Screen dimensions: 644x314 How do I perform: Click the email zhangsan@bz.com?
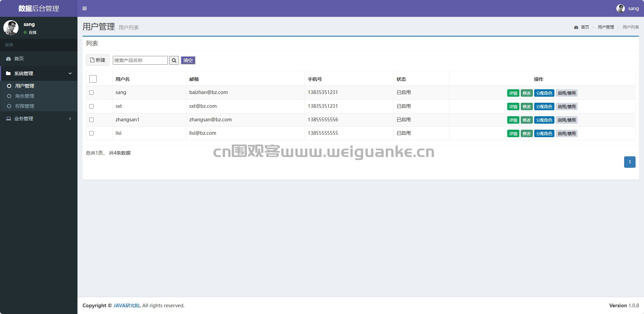[211, 120]
